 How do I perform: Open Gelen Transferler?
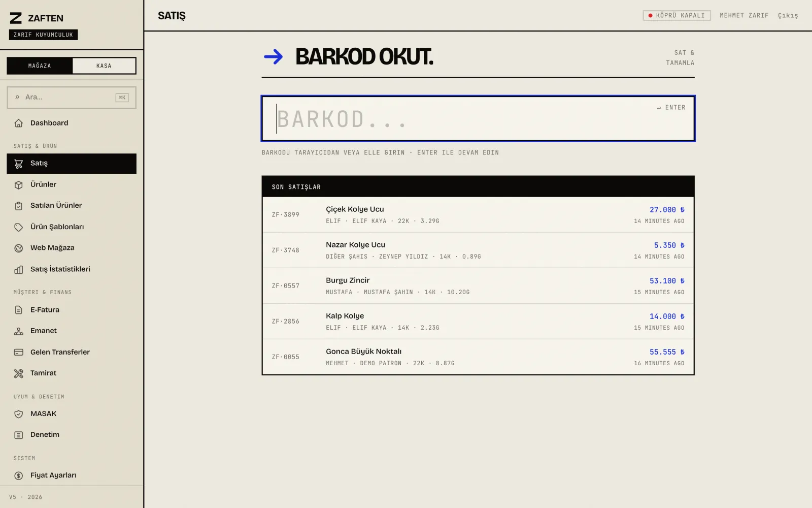tap(72, 352)
